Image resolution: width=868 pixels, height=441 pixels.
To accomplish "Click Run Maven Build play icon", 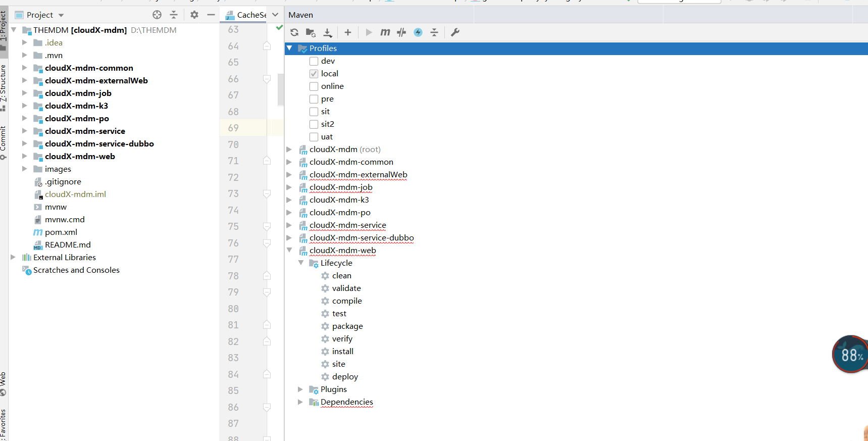I will point(369,32).
